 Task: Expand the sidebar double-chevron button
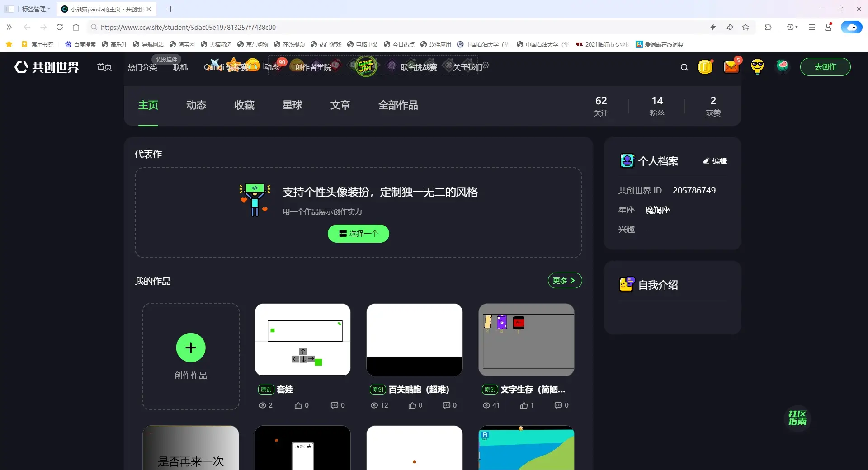tap(9, 27)
